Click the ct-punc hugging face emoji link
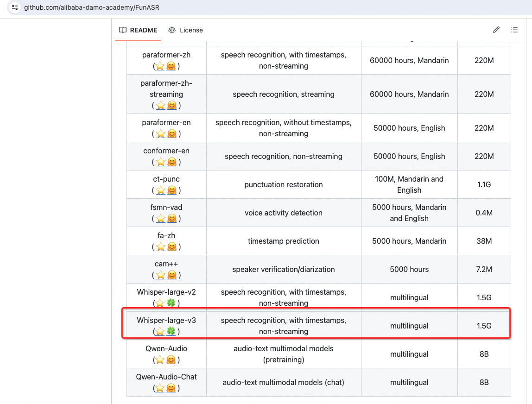The height and width of the screenshot is (404, 532). pos(172,190)
